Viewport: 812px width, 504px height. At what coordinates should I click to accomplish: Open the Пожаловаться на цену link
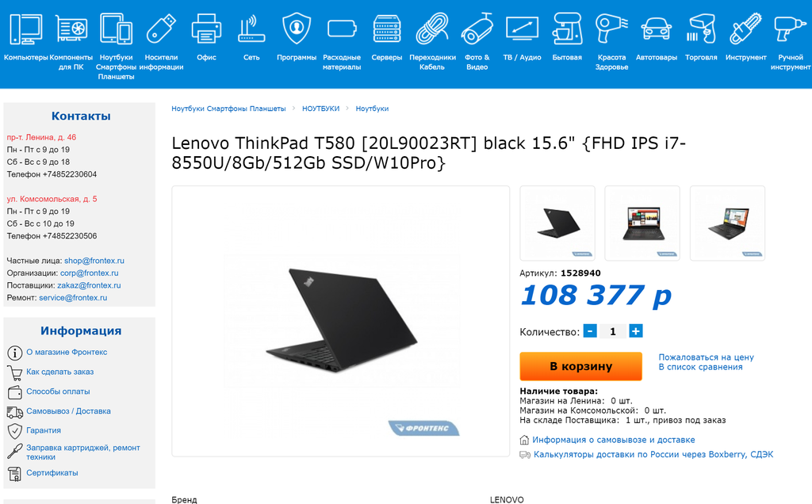(x=706, y=357)
